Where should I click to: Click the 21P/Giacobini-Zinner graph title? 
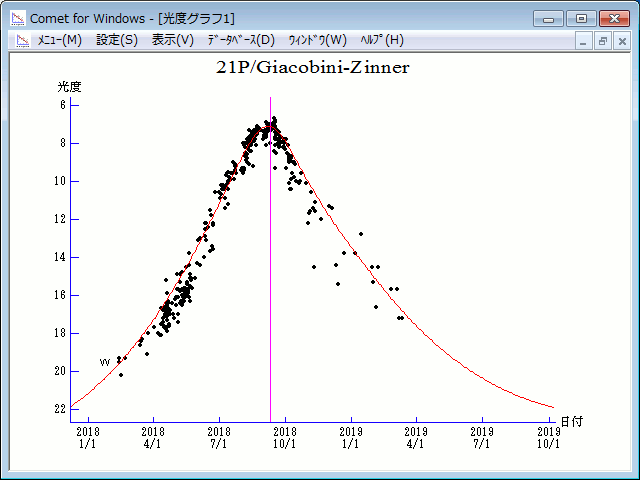coord(313,68)
